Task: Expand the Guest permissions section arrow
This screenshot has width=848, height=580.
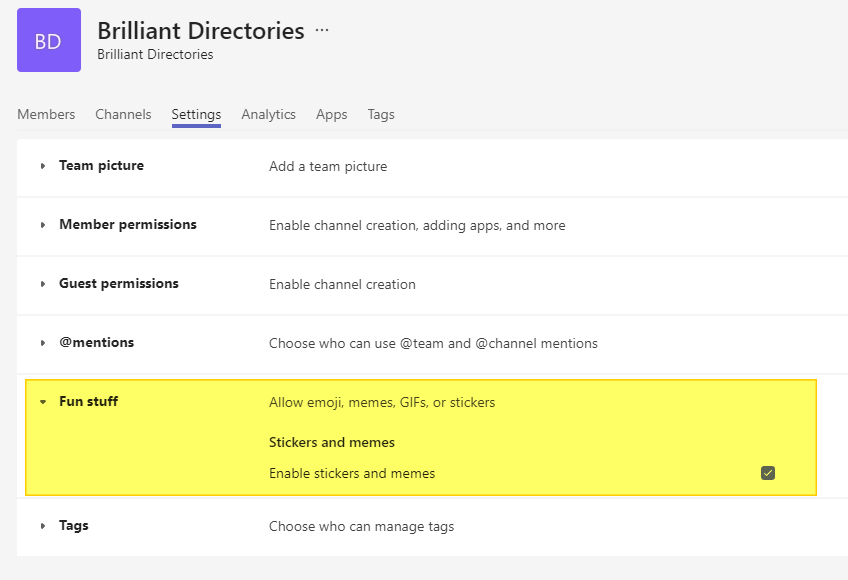Action: (43, 284)
